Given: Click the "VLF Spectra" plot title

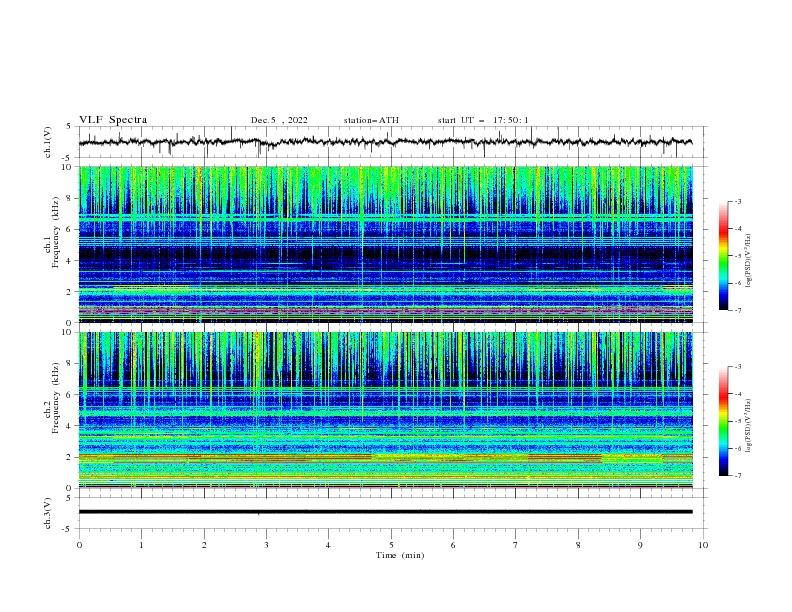Looking at the screenshot, I should pos(113,120).
